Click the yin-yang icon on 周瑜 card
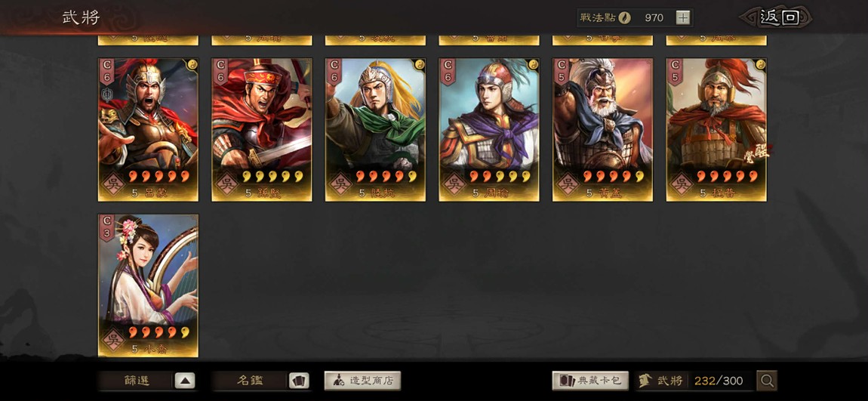 [x=533, y=64]
